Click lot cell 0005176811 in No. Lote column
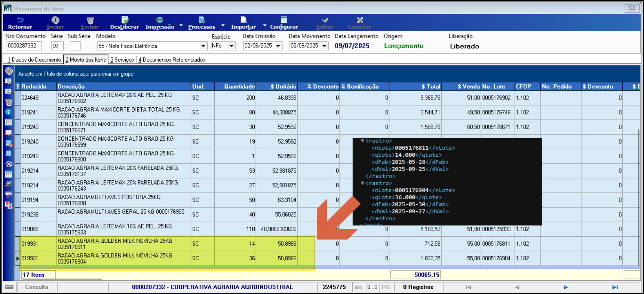Screen dimensions: 644x294 [498, 244]
